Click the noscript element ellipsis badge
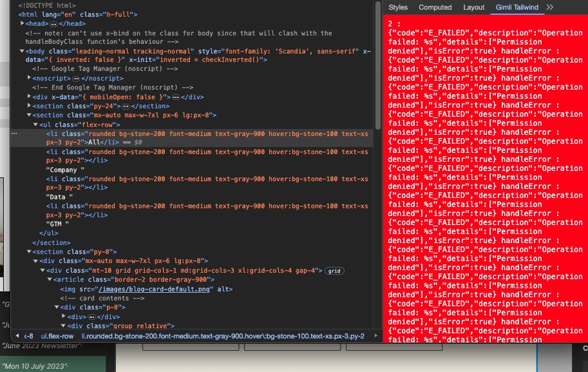The height and width of the screenshot is (372, 588). [76, 79]
